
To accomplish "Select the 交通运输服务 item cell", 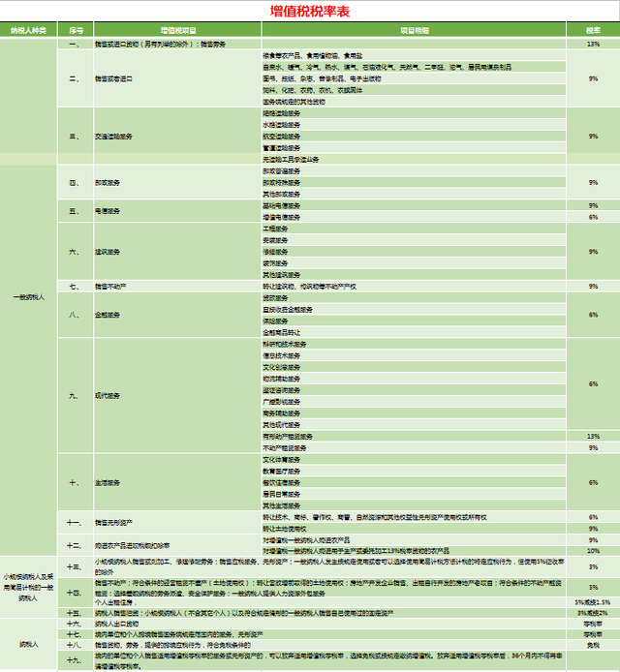I will click(177, 137).
